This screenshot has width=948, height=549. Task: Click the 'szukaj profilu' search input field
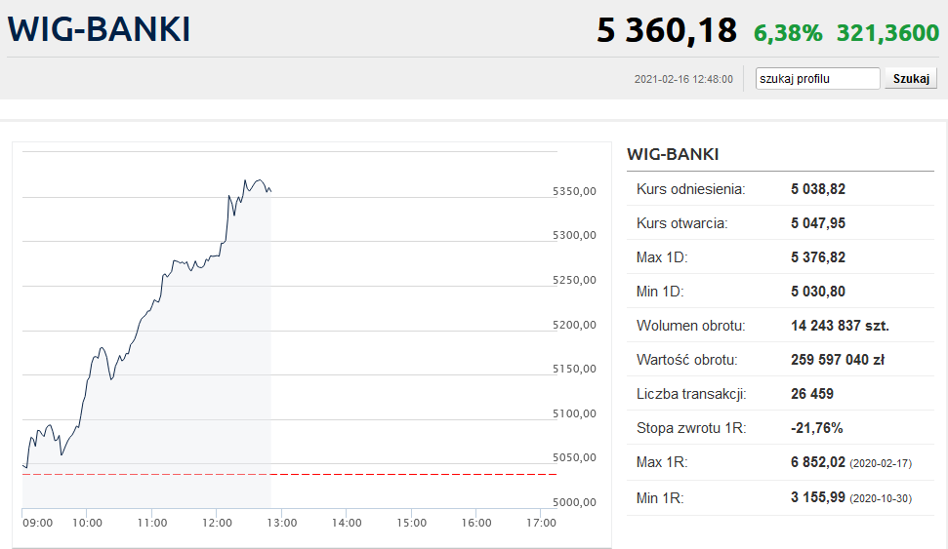tap(817, 79)
